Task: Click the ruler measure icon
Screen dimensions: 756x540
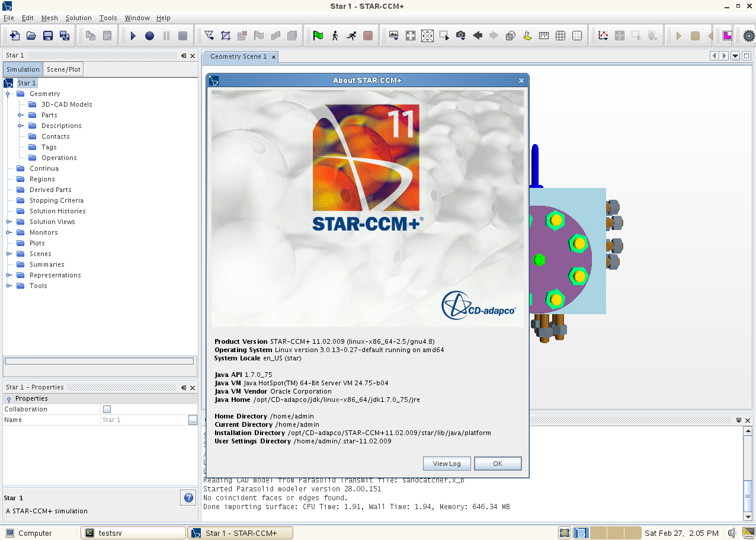Action: tap(544, 36)
